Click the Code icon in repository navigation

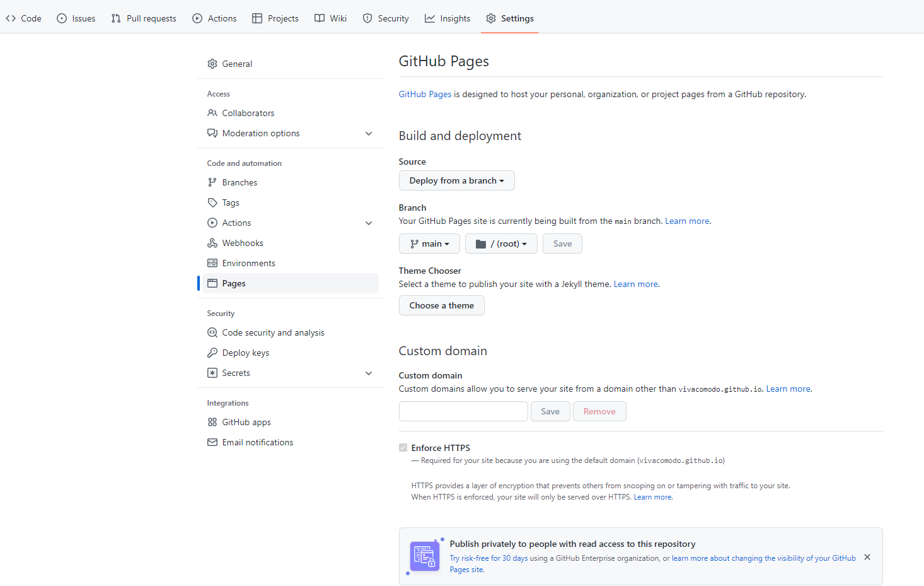(11, 18)
